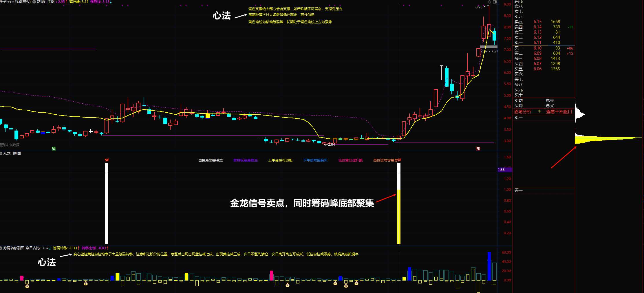Image resolution: width=644 pixels, height=293 pixels.
Task: Click the 总卖 label in the order book
Action: (550, 101)
